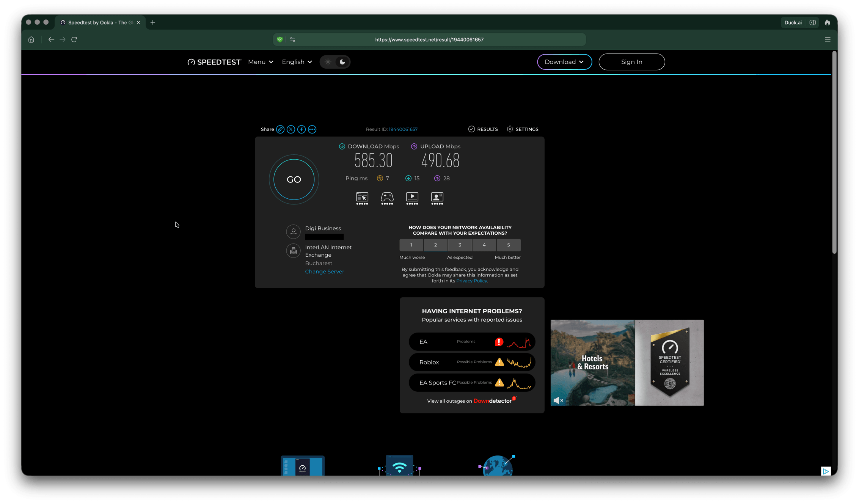Click the Hotels & Resorts ad thumbnail

[x=592, y=363]
